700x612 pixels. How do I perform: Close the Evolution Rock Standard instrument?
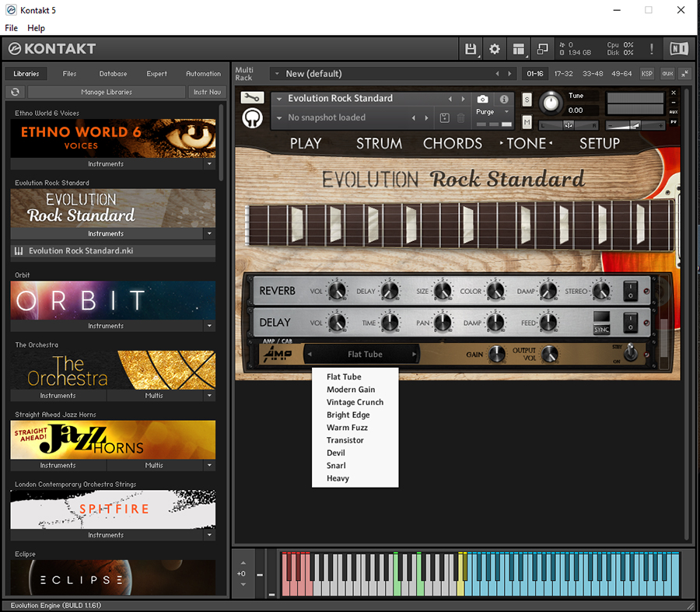point(674,93)
